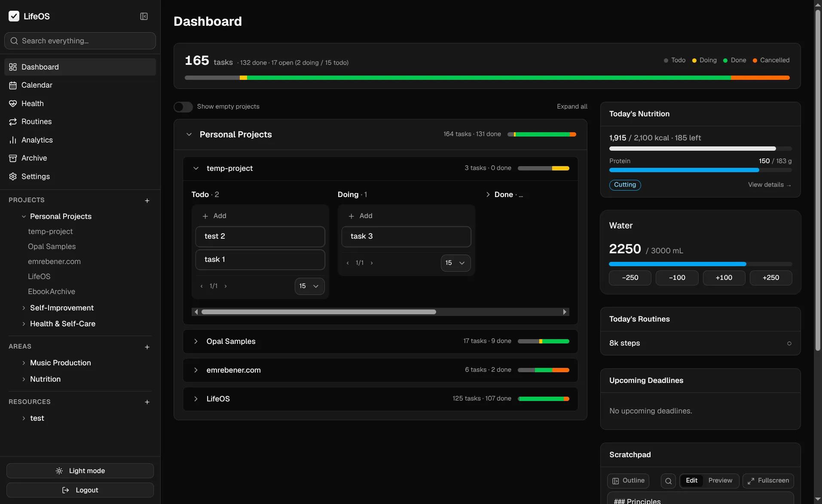This screenshot has width=822, height=504.
Task: Subtract 250 mL of water
Action: pyautogui.click(x=630, y=278)
